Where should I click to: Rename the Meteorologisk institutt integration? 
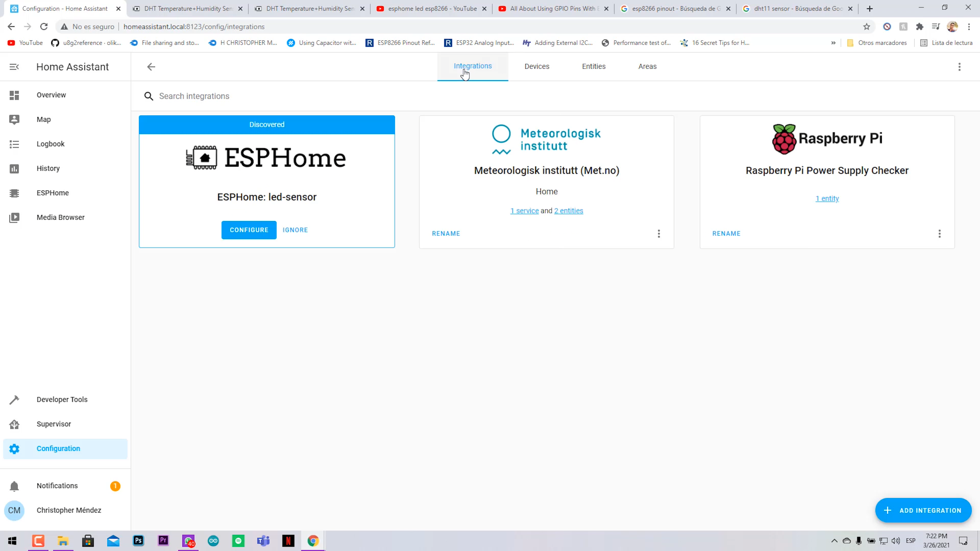446,234
